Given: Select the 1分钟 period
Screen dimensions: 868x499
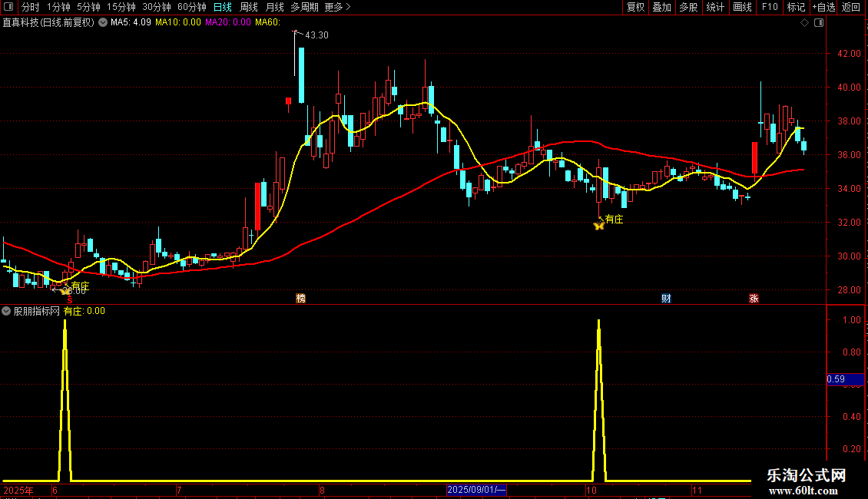Looking at the screenshot, I should coord(58,7).
